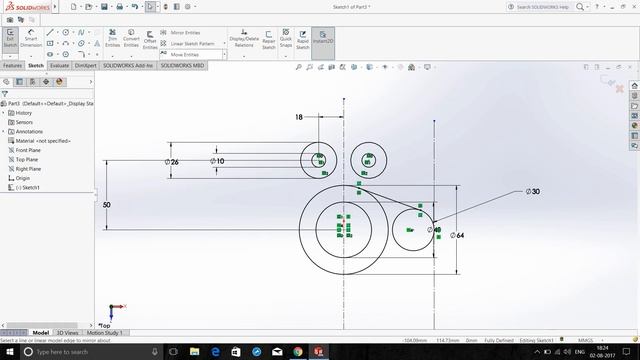Open the Quick Snaps tool
Image resolution: width=640 pixels, height=360 pixels.
(x=286, y=38)
